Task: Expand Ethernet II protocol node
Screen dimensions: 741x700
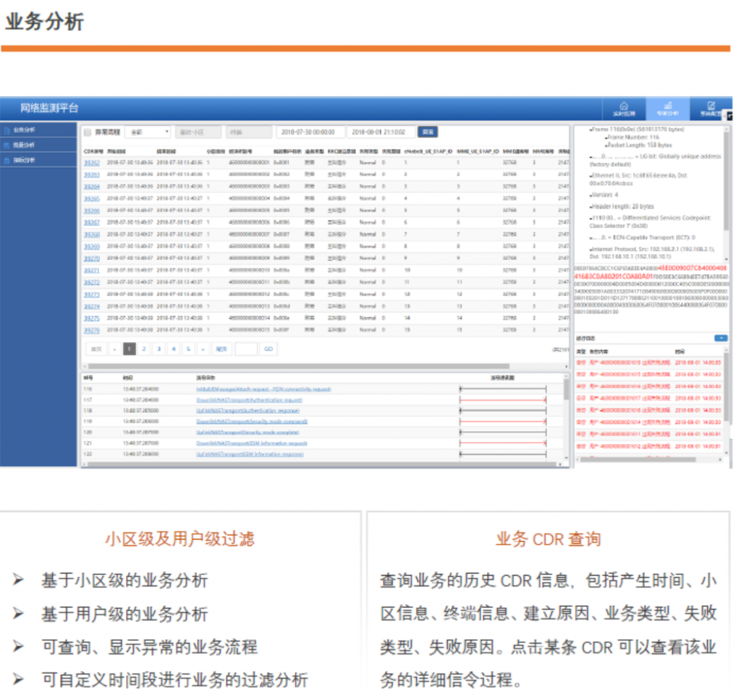Action: click(x=590, y=176)
